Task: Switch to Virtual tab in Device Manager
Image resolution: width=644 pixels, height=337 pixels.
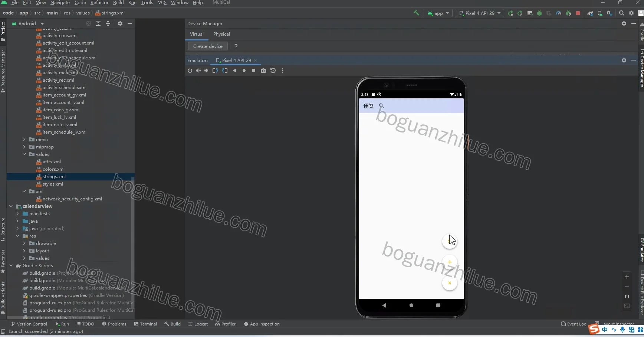Action: point(197,34)
